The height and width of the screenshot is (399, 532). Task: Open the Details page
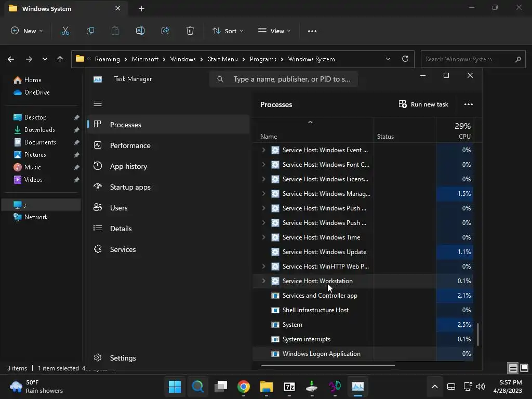[169, 229]
